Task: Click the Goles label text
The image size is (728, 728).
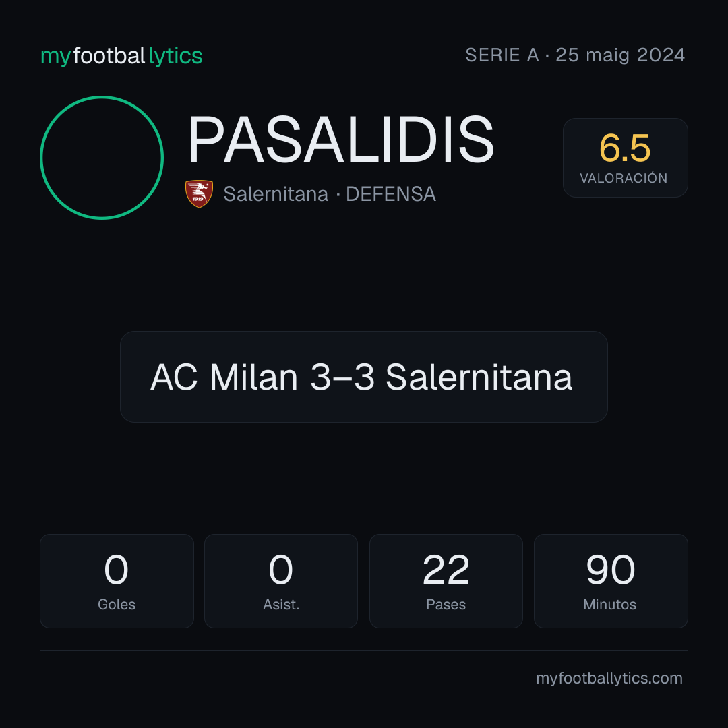Action: [117, 604]
